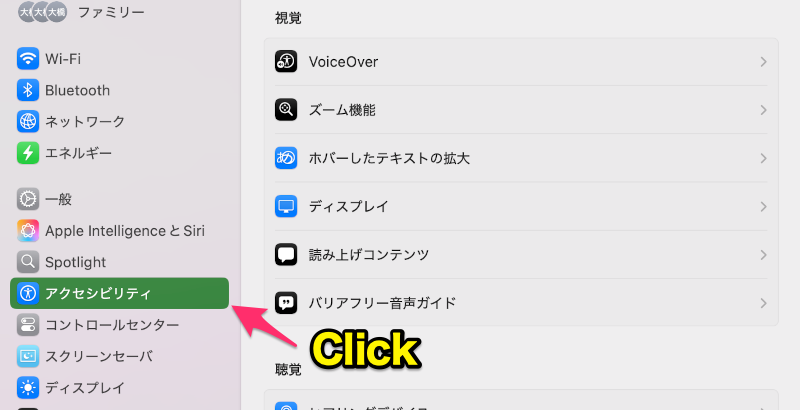Image resolution: width=800 pixels, height=410 pixels.
Task: Click the ファミリー avatar group thumbnail
Action: coord(42,12)
